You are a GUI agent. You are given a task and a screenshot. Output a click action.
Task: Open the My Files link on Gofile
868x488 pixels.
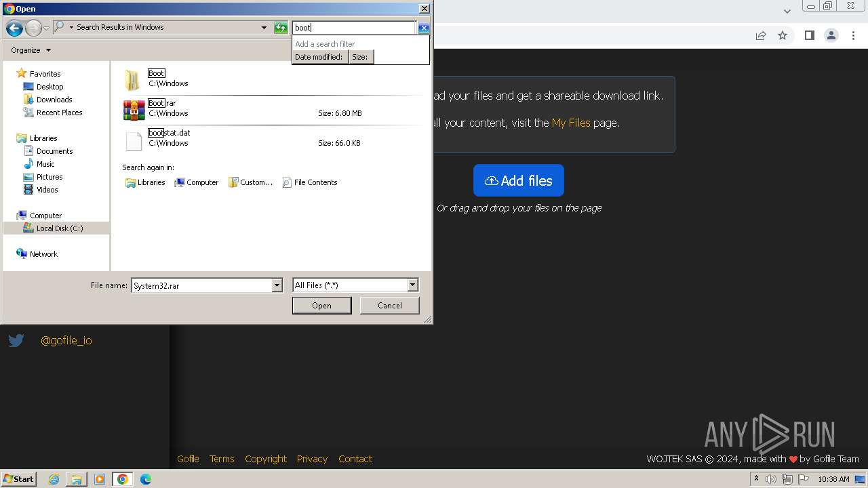point(571,123)
